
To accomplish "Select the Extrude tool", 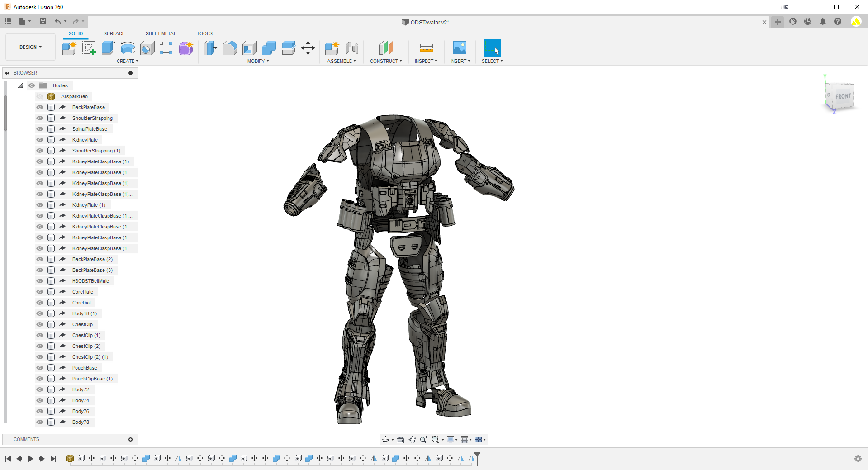I will [108, 48].
